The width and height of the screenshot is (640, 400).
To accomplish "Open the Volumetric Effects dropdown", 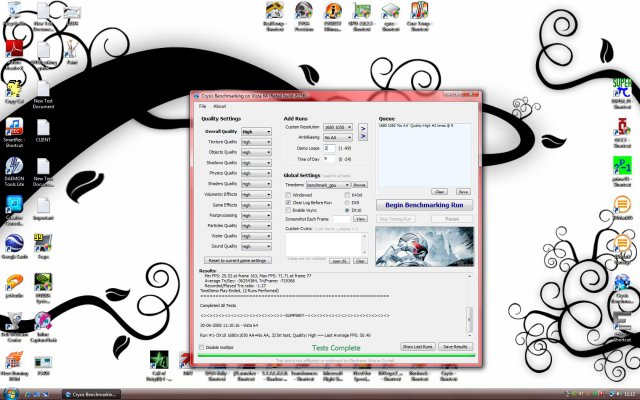I will coord(256,195).
